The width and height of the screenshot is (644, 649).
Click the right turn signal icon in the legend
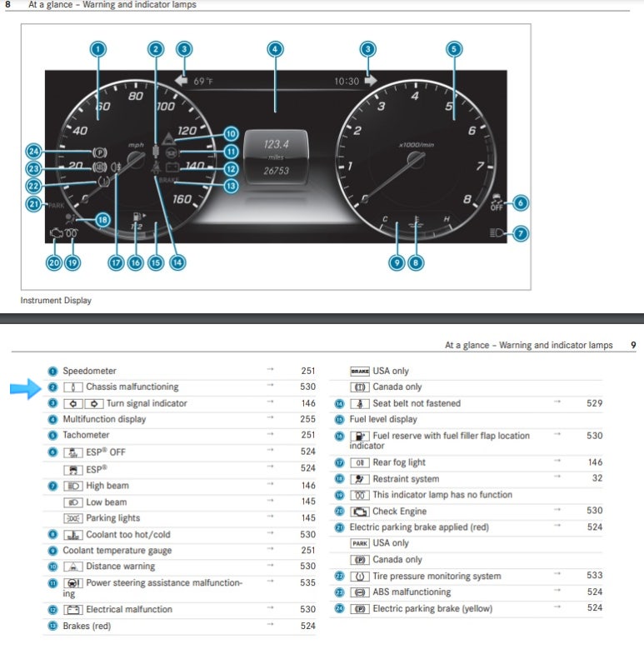tap(94, 403)
